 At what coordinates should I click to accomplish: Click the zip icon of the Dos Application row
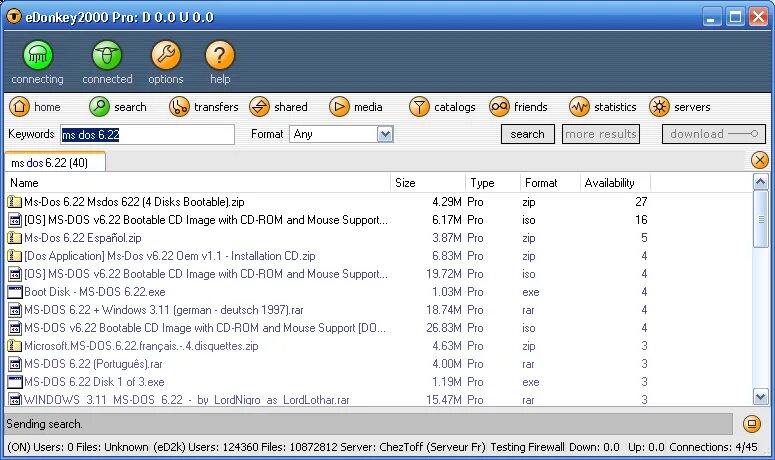tap(15, 256)
